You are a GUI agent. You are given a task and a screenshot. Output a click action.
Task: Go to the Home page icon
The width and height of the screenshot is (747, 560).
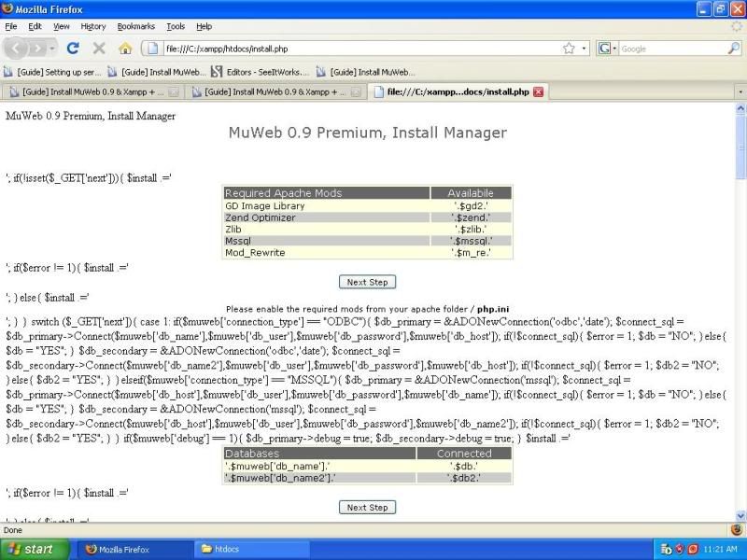(124, 49)
